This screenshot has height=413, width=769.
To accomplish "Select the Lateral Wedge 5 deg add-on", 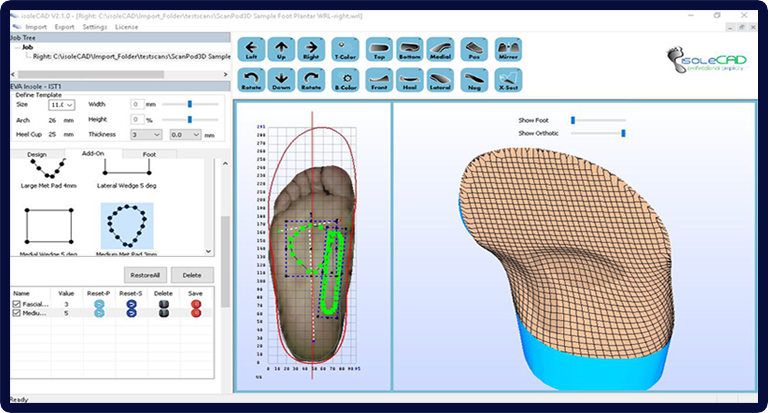I will 127,174.
